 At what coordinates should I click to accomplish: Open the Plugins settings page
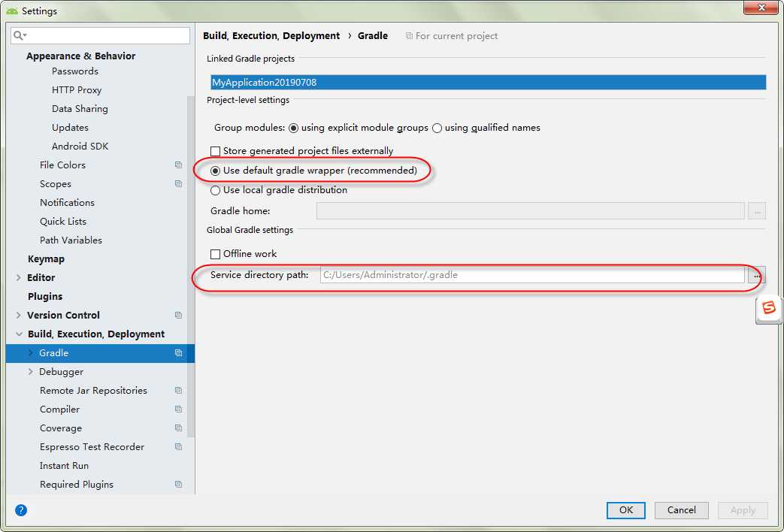[x=45, y=297]
